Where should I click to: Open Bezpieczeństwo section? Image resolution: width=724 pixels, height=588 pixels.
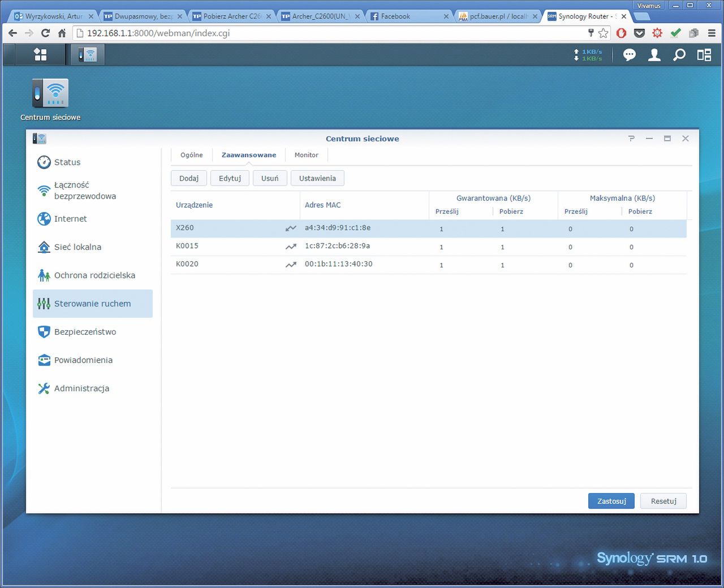[x=93, y=332]
